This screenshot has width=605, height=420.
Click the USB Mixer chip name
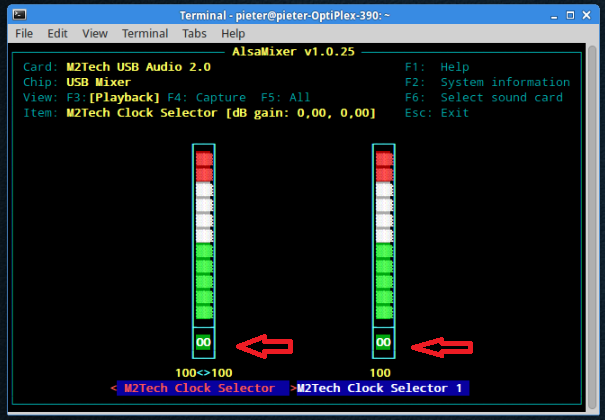coord(98,82)
